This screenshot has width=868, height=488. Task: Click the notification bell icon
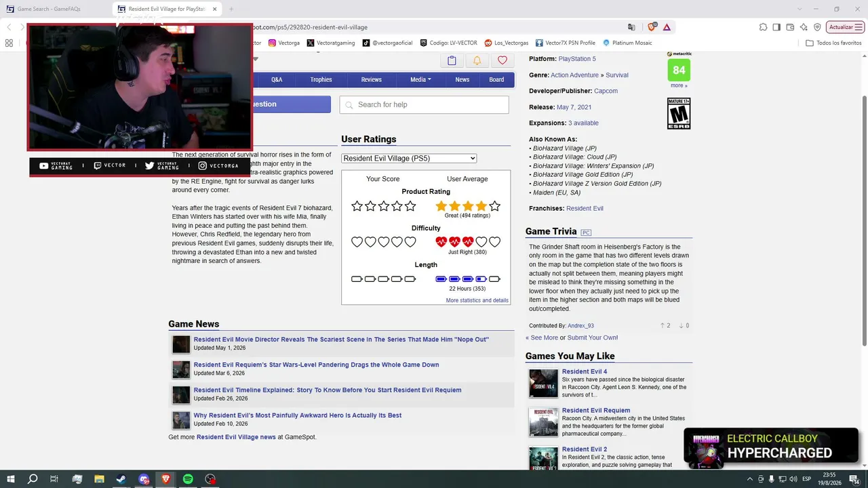(477, 60)
